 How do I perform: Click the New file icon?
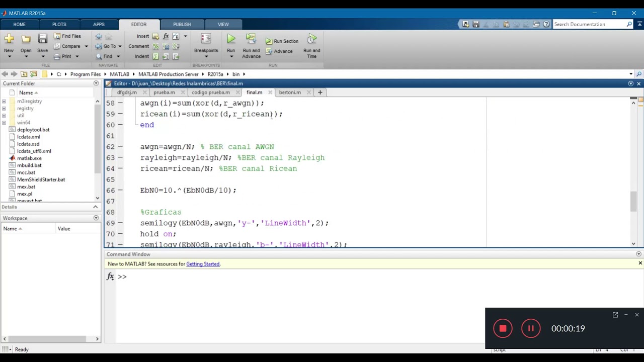tap(9, 39)
